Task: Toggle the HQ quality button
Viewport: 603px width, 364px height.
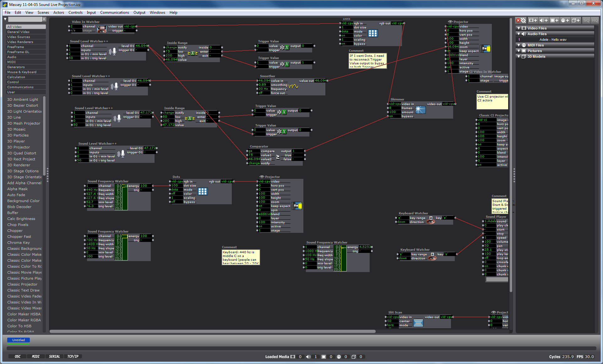Action: 595,20
